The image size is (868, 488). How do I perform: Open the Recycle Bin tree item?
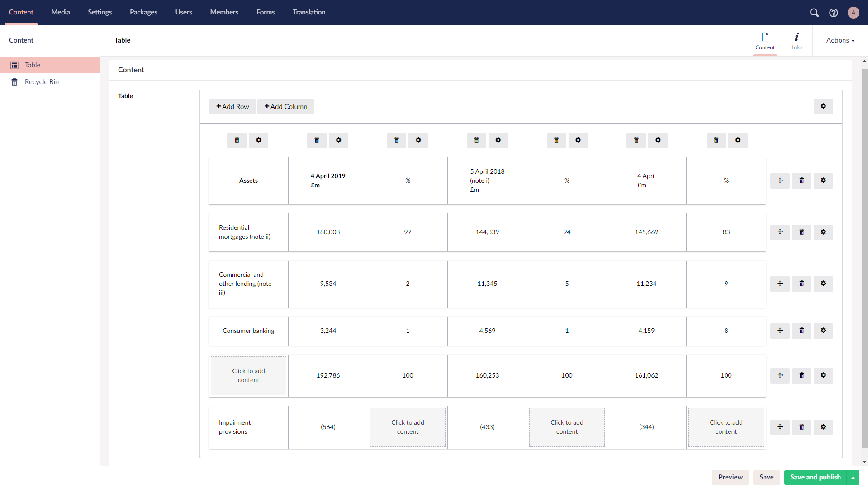[x=50, y=82]
